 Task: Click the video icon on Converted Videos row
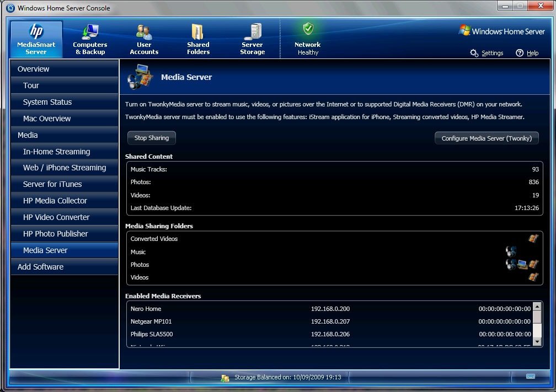533,239
